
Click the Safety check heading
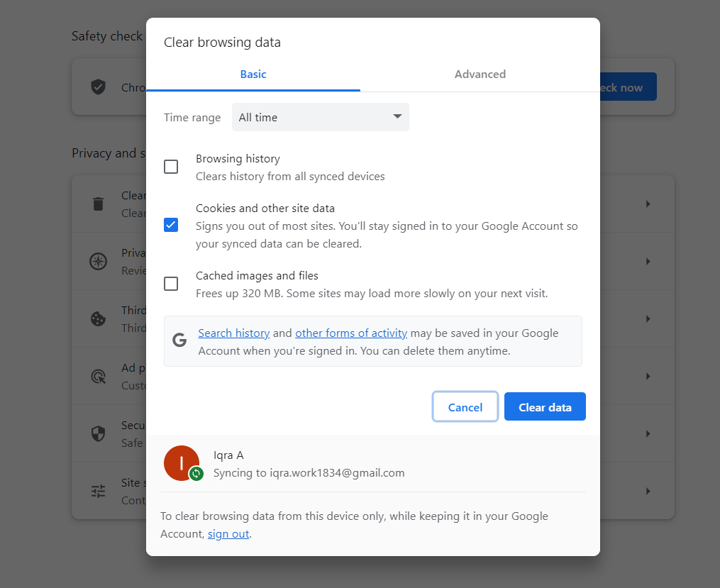point(107,36)
